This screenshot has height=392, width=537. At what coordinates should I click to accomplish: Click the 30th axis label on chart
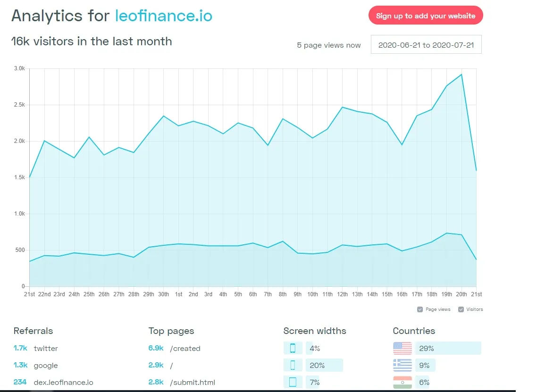163,294
